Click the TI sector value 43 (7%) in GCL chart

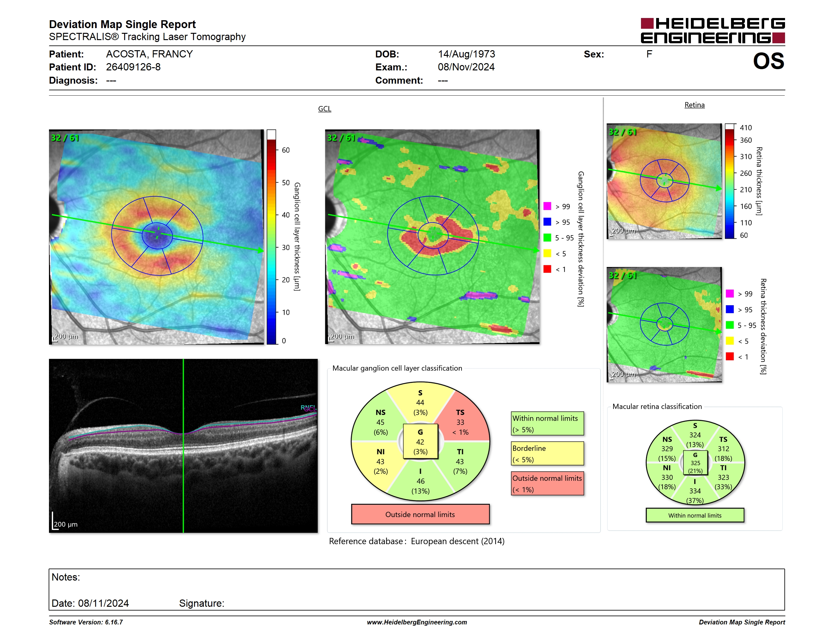point(460,466)
